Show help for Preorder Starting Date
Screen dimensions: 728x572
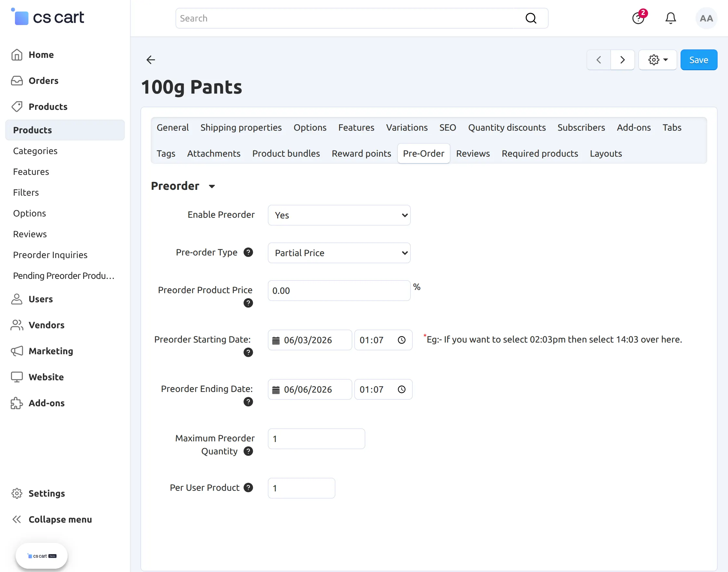coord(248,352)
